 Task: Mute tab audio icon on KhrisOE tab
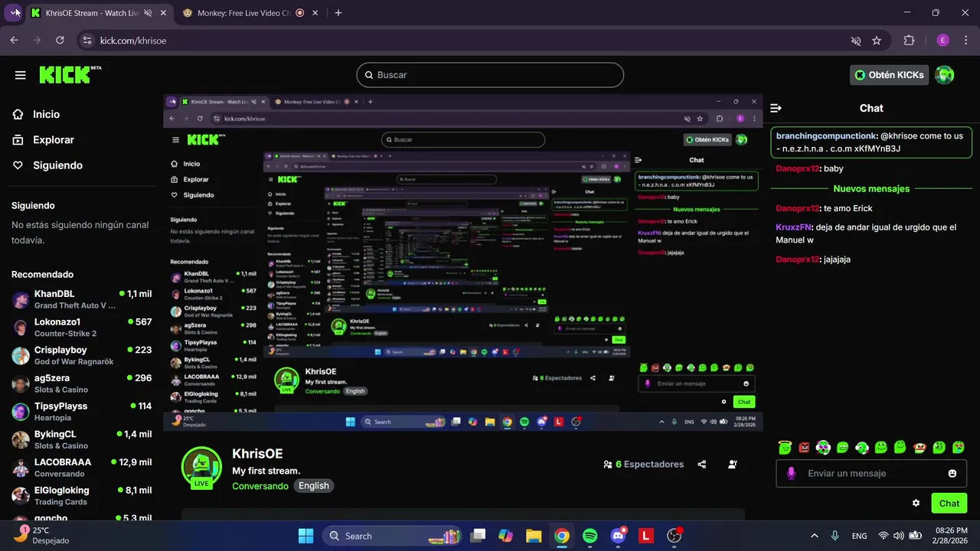148,13
